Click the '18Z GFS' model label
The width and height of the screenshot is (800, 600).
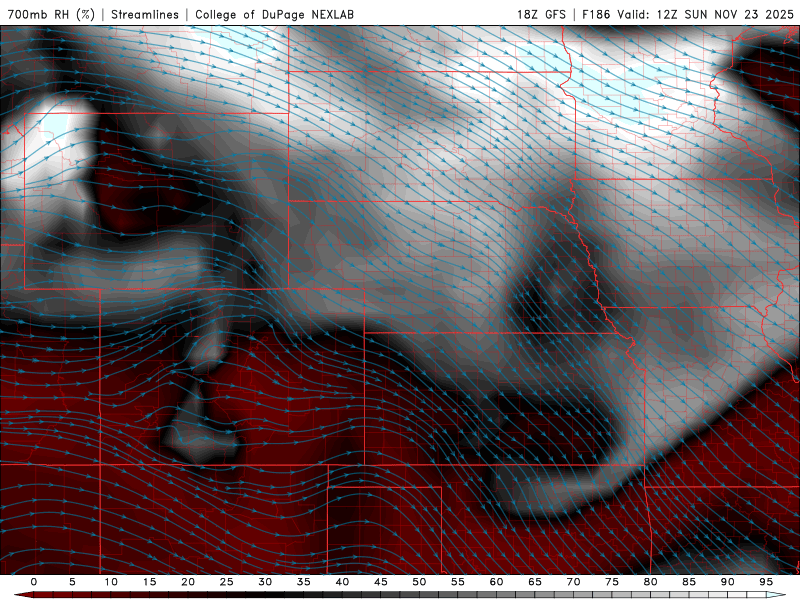coord(541,14)
